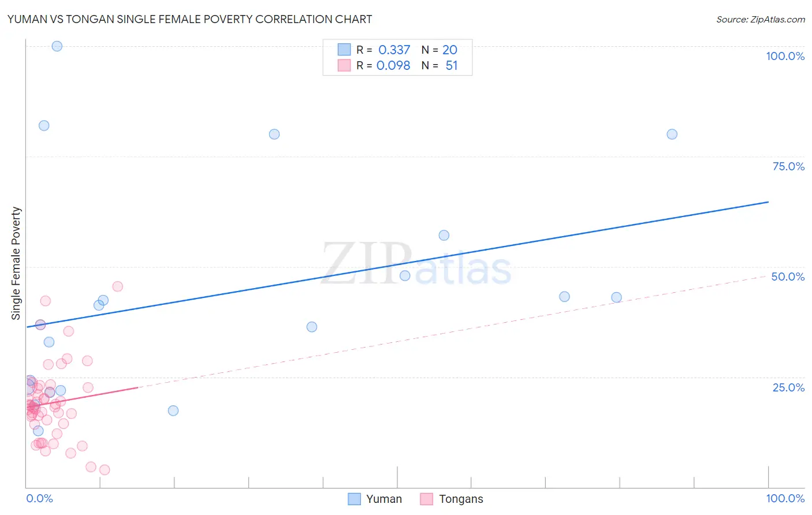Viewport: 812px width, 515px height.
Task: Toggle the Tongans series legend label
Action: 461,499
